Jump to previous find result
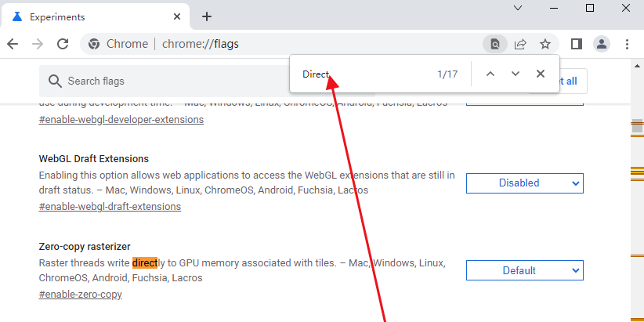Screen dimensions: 644x322 [490, 74]
